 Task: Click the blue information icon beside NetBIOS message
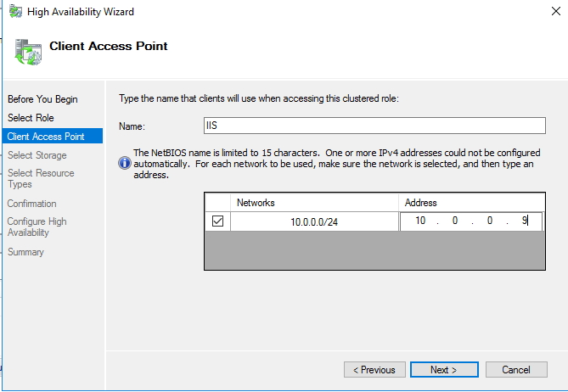point(125,163)
